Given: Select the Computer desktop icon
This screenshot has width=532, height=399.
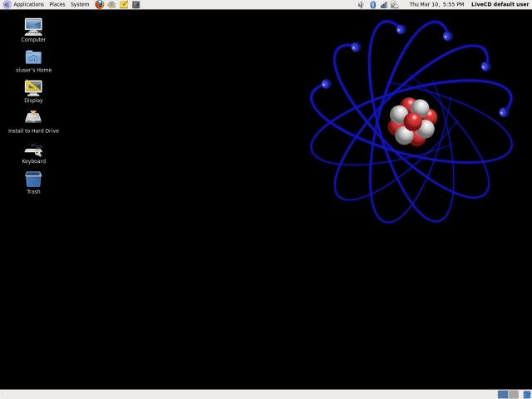Looking at the screenshot, I should pyautogui.click(x=33, y=30).
